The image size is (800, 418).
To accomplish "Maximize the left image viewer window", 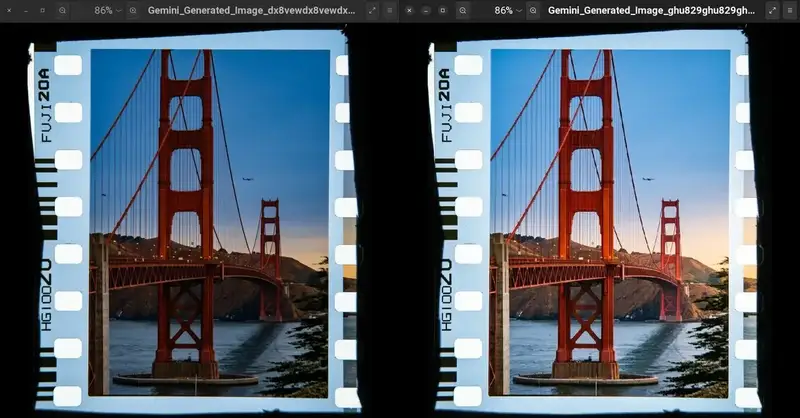I will (x=42, y=10).
